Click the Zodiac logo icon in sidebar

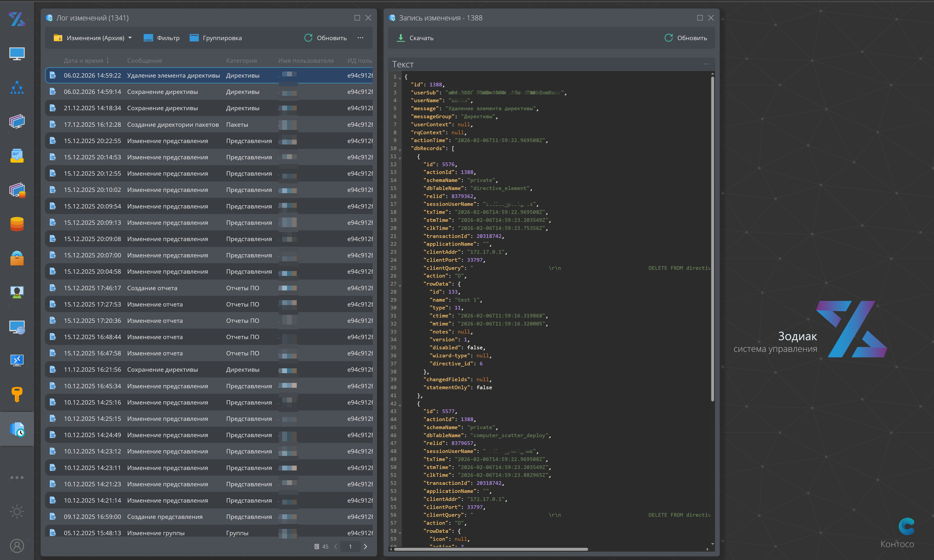(x=17, y=19)
